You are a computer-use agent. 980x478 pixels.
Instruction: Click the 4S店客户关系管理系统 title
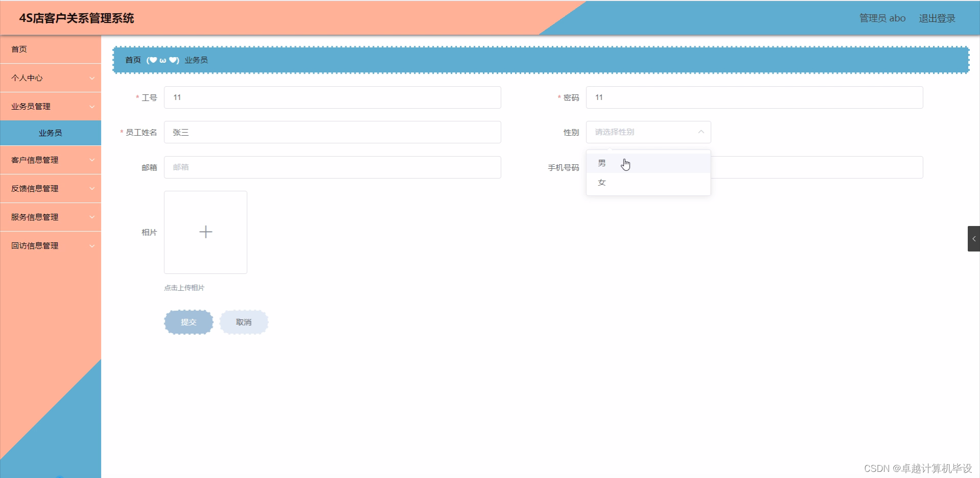click(77, 18)
